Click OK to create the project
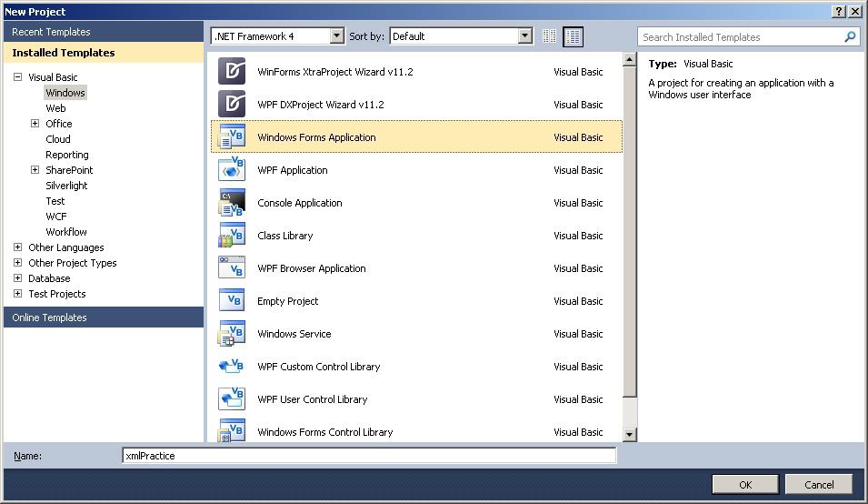Image resolution: width=868 pixels, height=504 pixels. click(745, 485)
